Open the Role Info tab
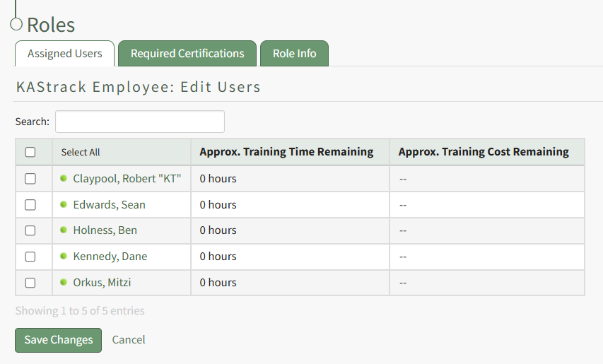 pyautogui.click(x=294, y=54)
